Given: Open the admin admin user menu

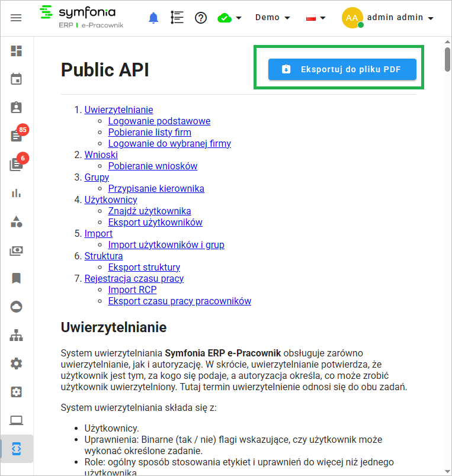Looking at the screenshot, I should (x=400, y=18).
